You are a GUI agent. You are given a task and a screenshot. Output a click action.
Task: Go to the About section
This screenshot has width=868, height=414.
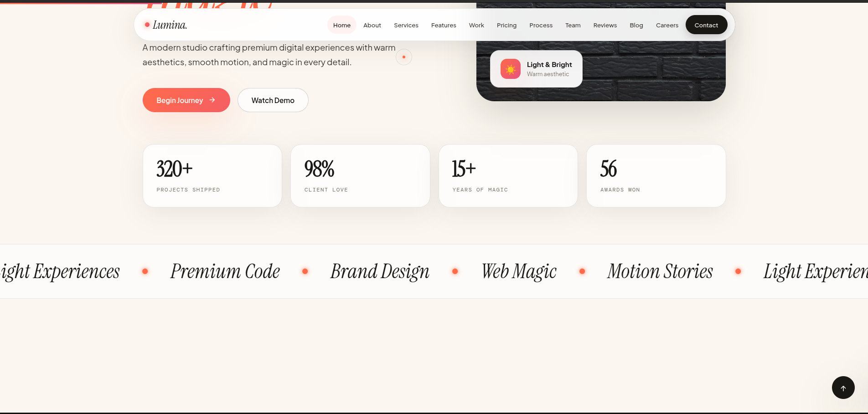click(x=372, y=25)
